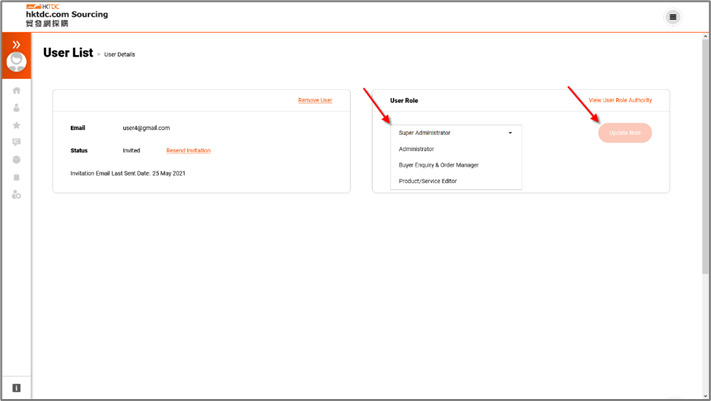This screenshot has height=401, width=711.
Task: Click the hktdc.com Sourcing logo
Action: coord(67,15)
